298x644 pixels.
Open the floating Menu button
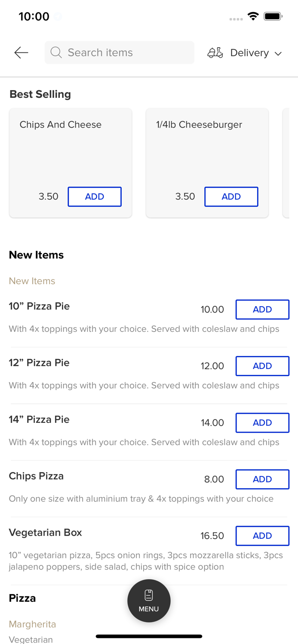coord(149,601)
